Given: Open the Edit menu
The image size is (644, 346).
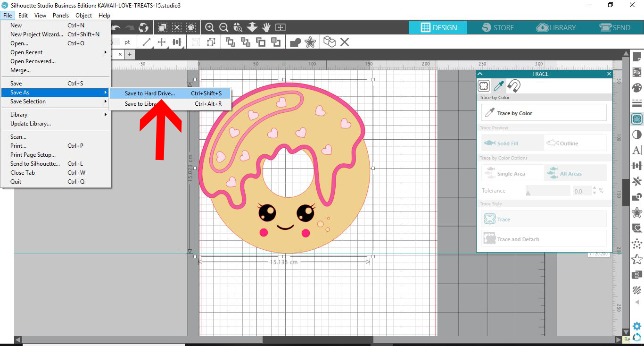Looking at the screenshot, I should pos(23,16).
